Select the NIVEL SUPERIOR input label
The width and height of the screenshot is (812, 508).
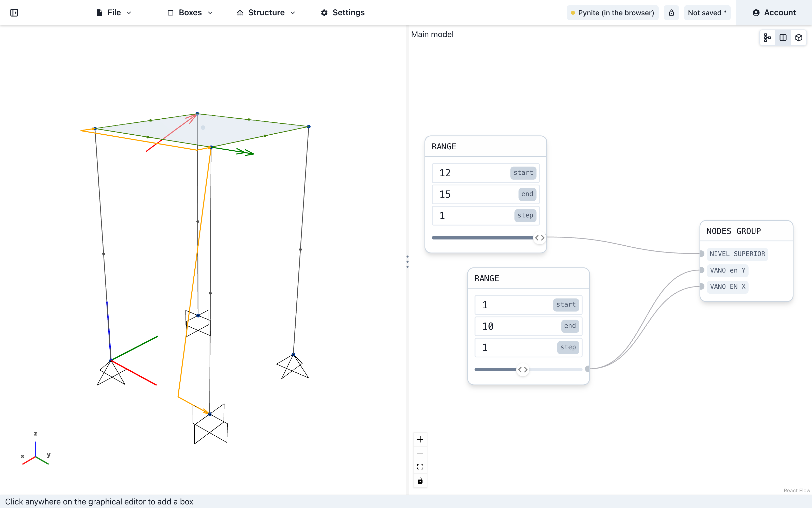737,254
